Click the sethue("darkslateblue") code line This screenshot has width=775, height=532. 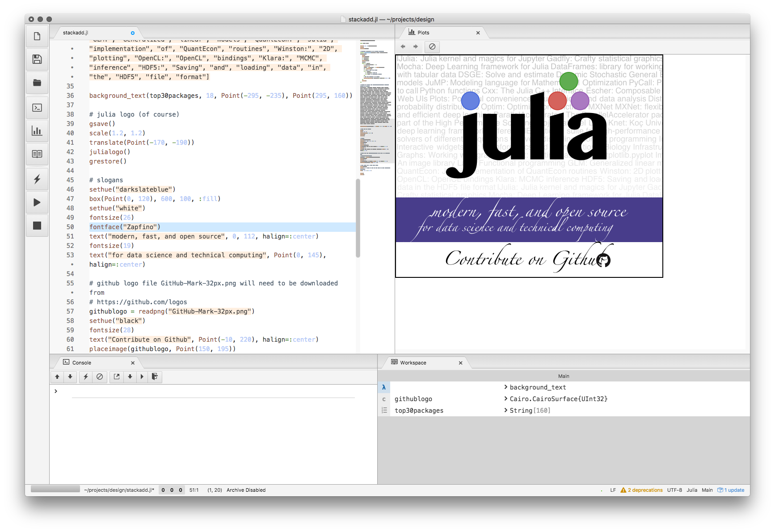point(132,189)
